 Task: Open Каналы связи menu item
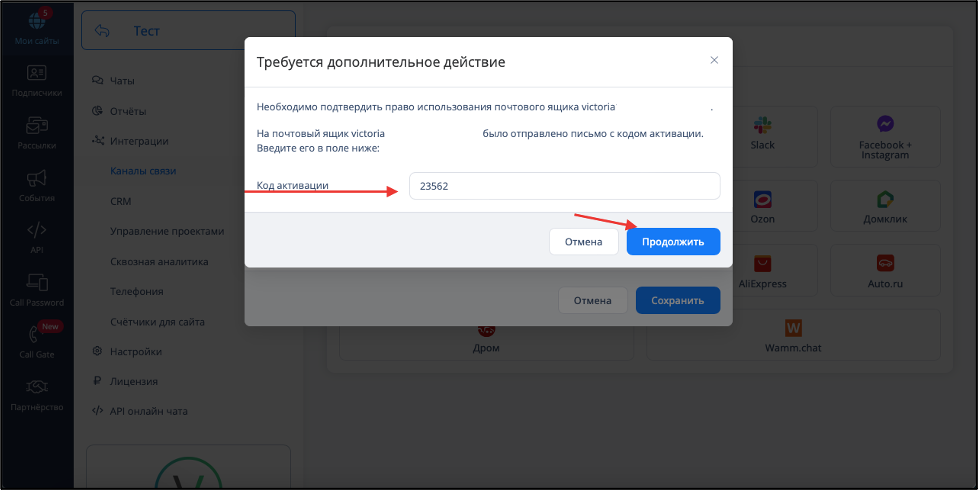143,171
